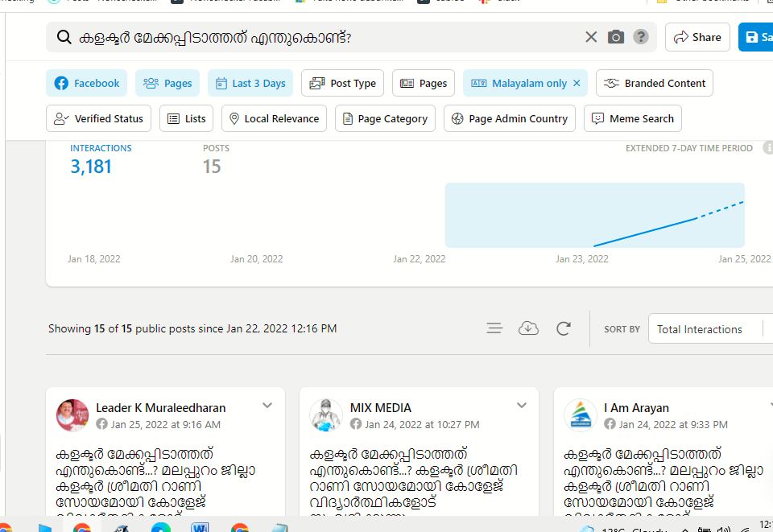Open the Page Category filter
773x532 pixels.
[x=383, y=118]
